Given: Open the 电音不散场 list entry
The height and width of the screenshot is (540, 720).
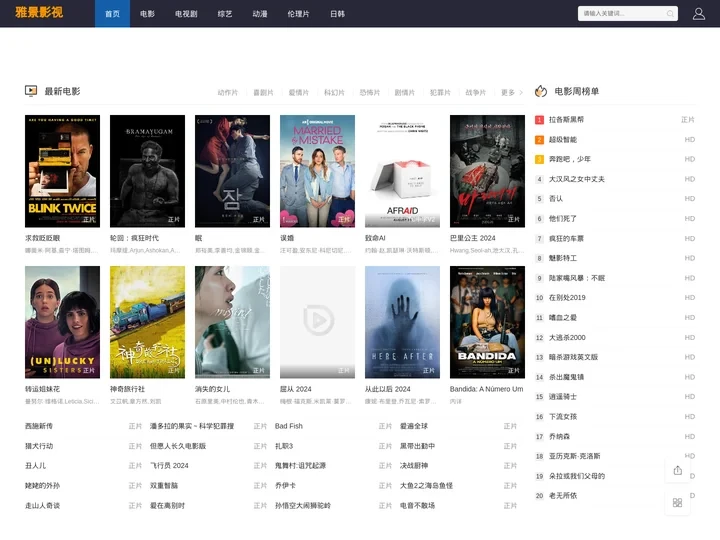Looking at the screenshot, I should pos(417,506).
